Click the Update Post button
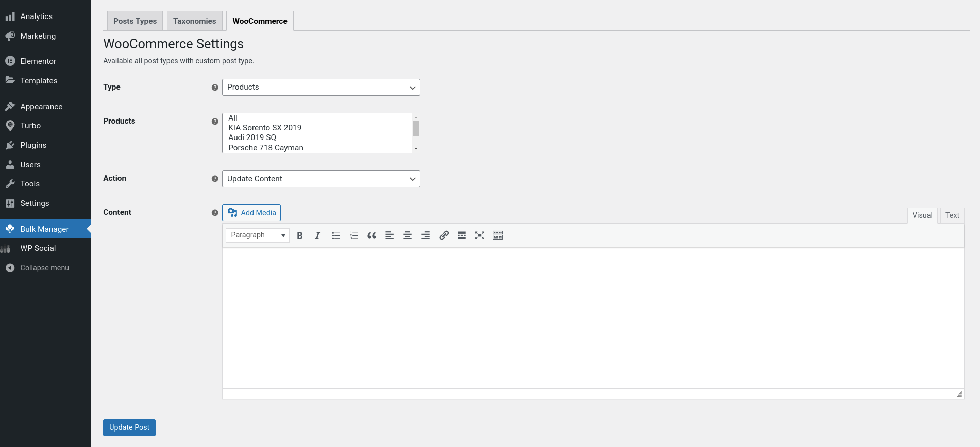This screenshot has width=980, height=447. (x=129, y=427)
